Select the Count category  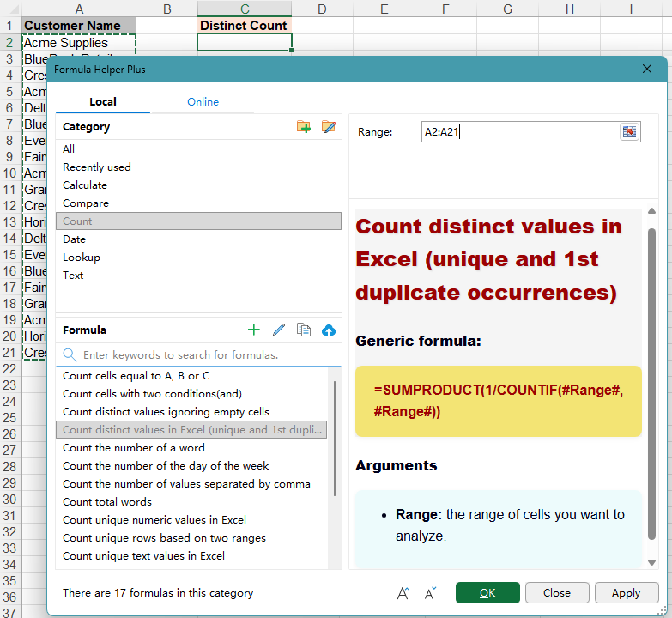point(198,221)
